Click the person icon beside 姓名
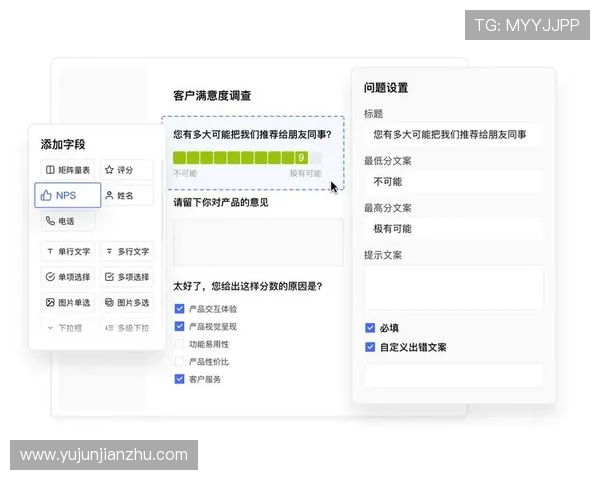The width and height of the screenshot is (600, 480). (x=109, y=195)
